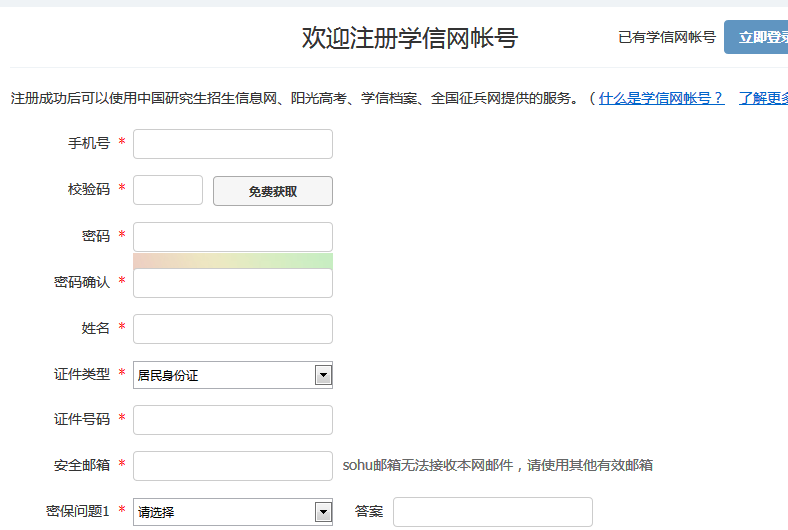Image resolution: width=788 pixels, height=530 pixels.
Task: Click the 手机号 phone number input field
Action: (x=232, y=144)
